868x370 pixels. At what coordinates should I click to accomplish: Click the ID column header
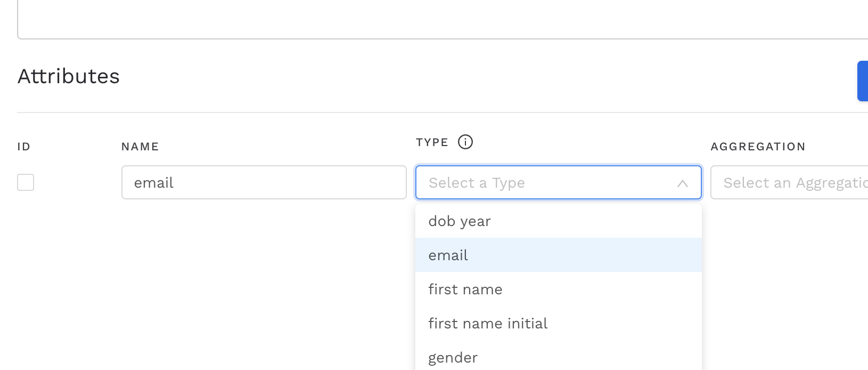24,147
